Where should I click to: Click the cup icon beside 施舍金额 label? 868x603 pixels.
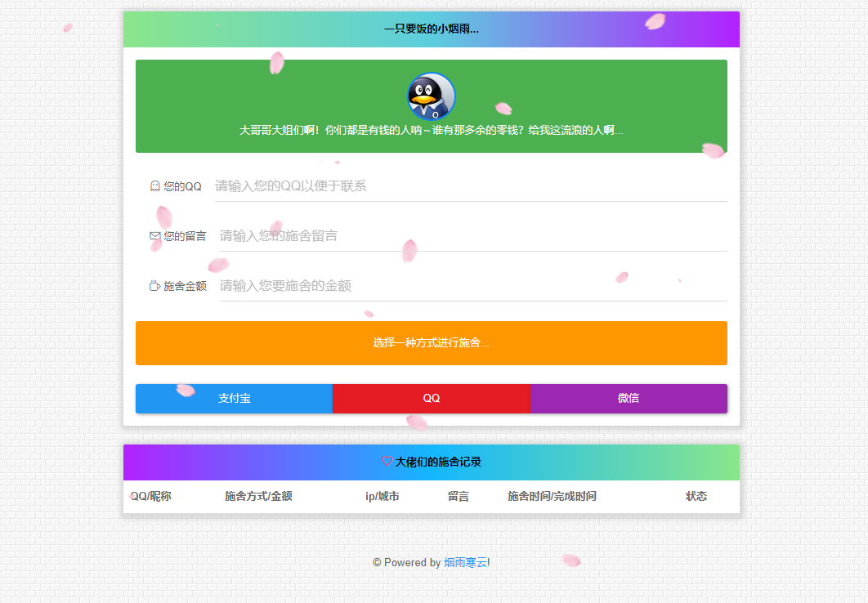(154, 285)
